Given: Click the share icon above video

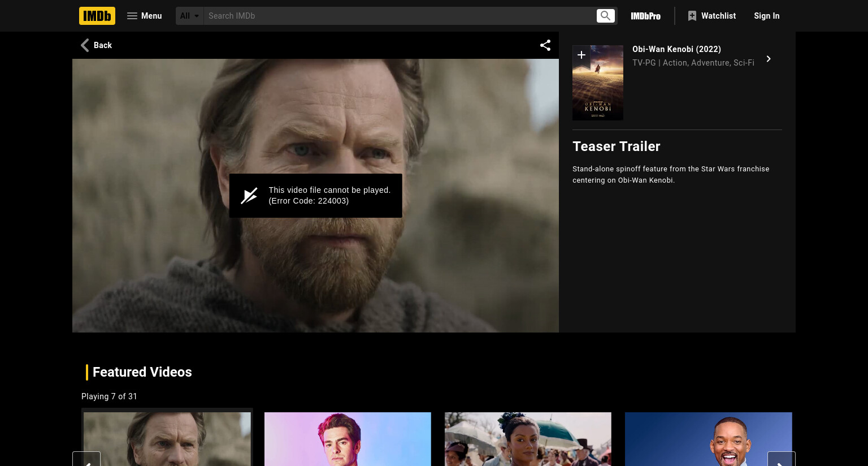Looking at the screenshot, I should tap(545, 45).
